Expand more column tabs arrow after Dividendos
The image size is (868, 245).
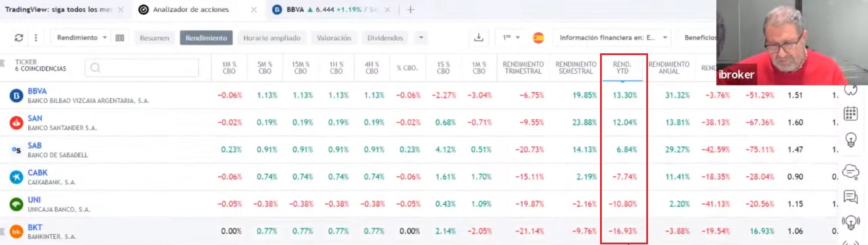point(421,38)
